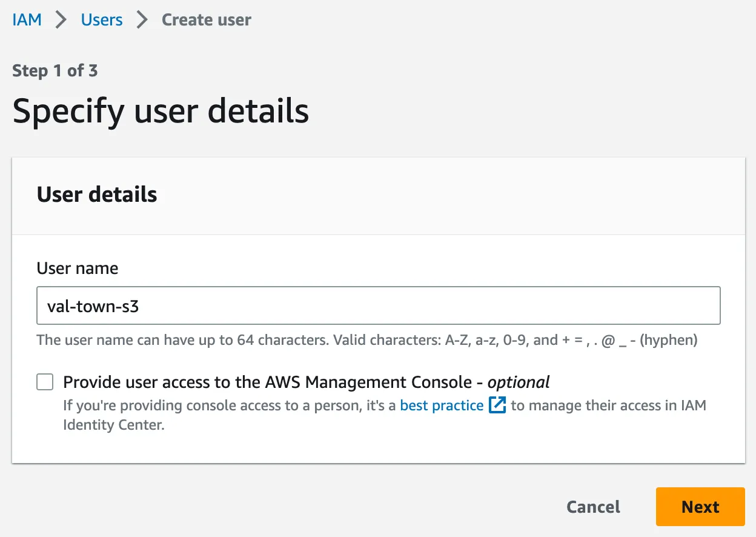Click the Create user breadcrumb text
The width and height of the screenshot is (756, 537).
(x=206, y=20)
